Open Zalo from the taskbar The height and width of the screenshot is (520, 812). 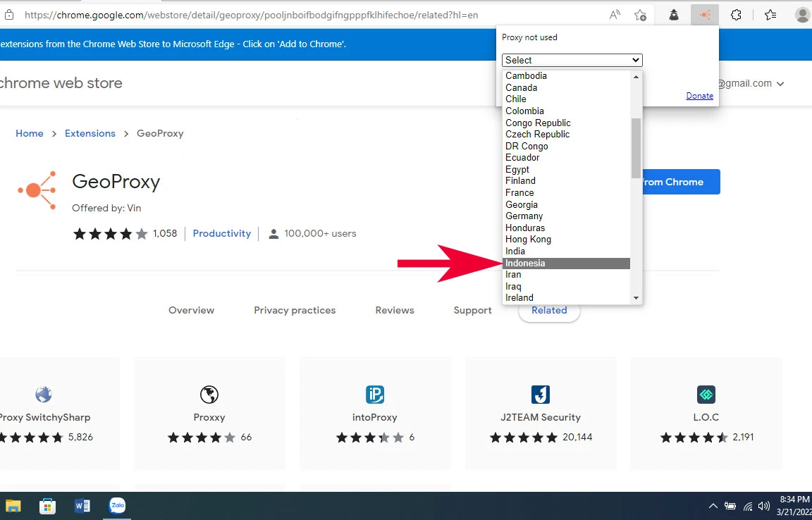click(117, 506)
